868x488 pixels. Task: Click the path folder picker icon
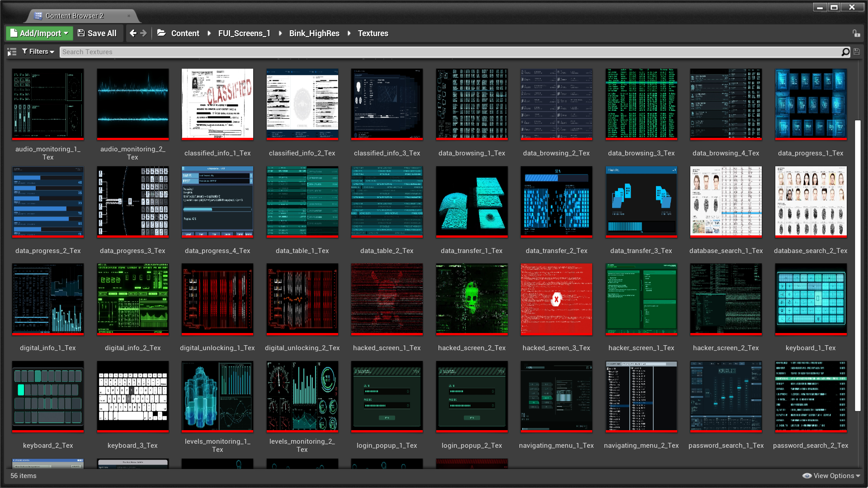pyautogui.click(x=161, y=33)
